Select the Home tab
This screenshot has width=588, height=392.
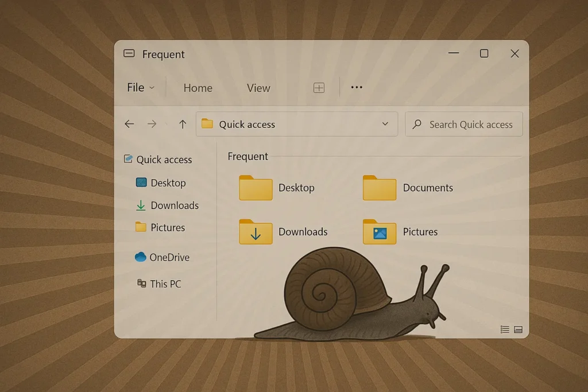(x=198, y=88)
